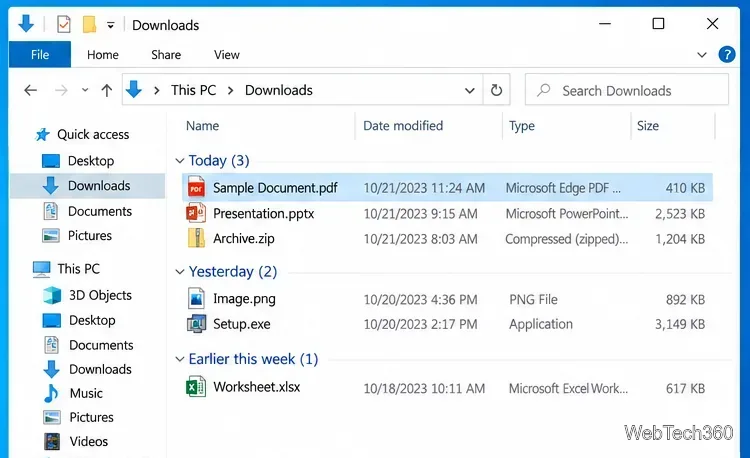Switch to the Share ribbon tab
The width and height of the screenshot is (750, 458).
166,55
